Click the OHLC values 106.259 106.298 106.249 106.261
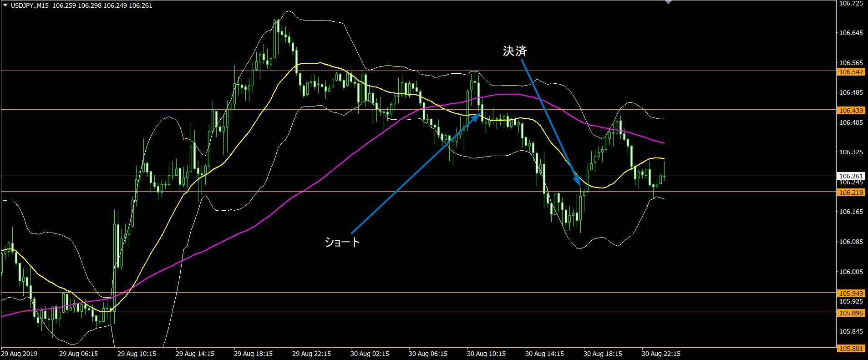Image resolution: width=868 pixels, height=360 pixels. [x=102, y=5]
